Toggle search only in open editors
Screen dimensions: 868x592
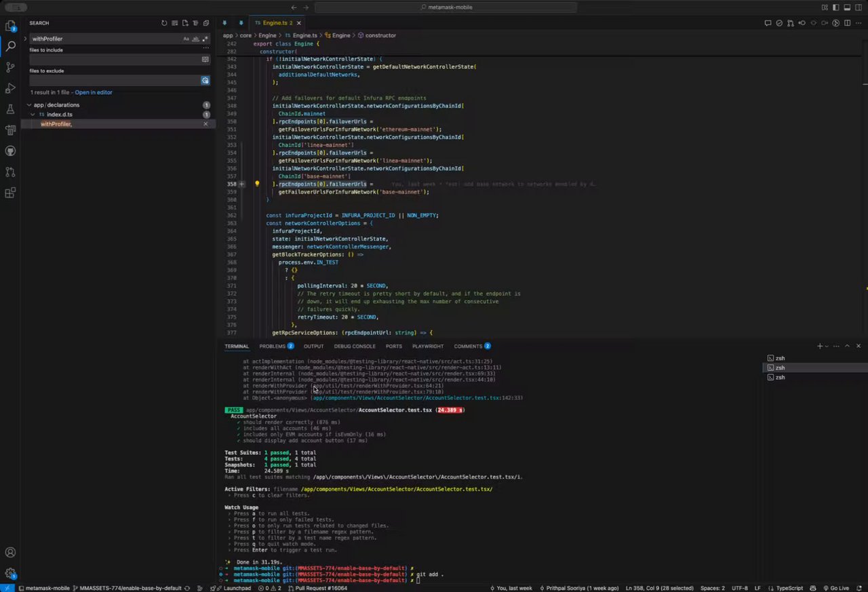pyautogui.click(x=205, y=60)
